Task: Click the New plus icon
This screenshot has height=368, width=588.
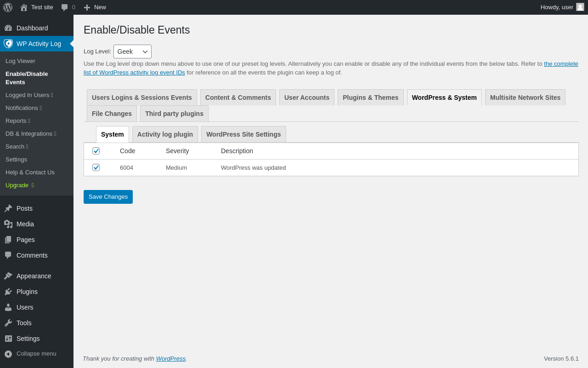Action: (87, 7)
